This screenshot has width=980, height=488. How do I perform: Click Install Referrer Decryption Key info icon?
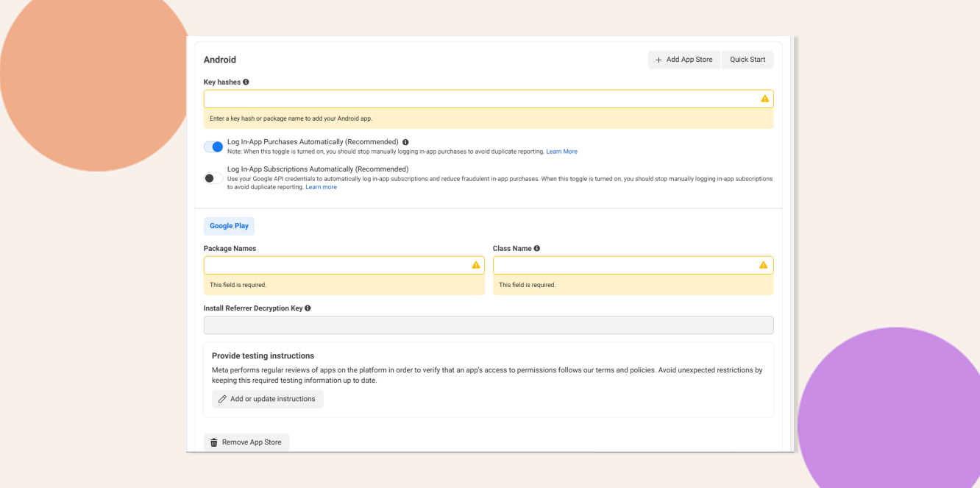click(308, 308)
